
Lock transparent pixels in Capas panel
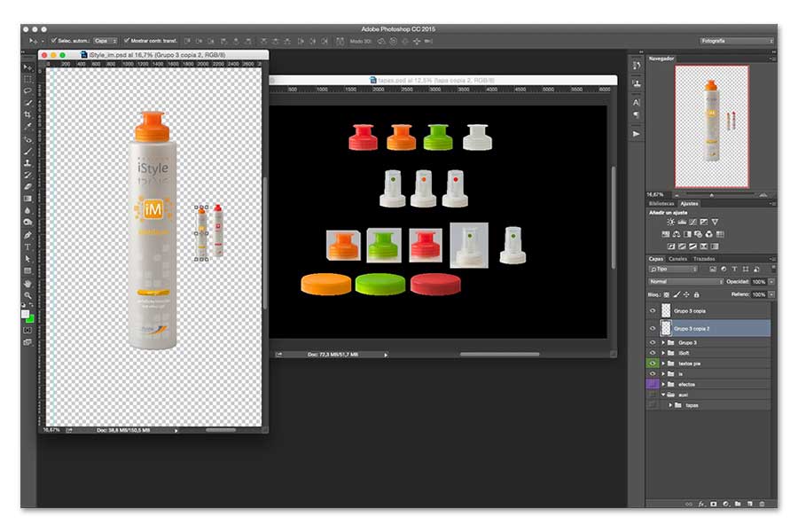click(667, 294)
